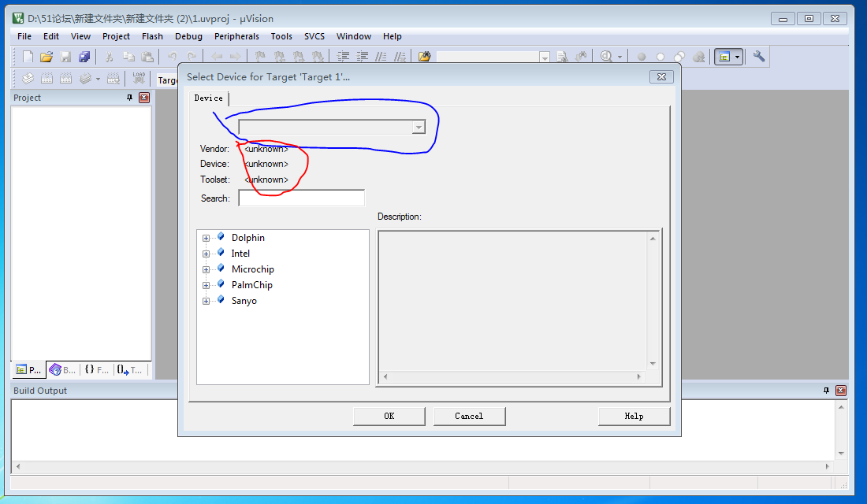
Task: Click the Navigate Backwards arrow icon
Action: (217, 57)
